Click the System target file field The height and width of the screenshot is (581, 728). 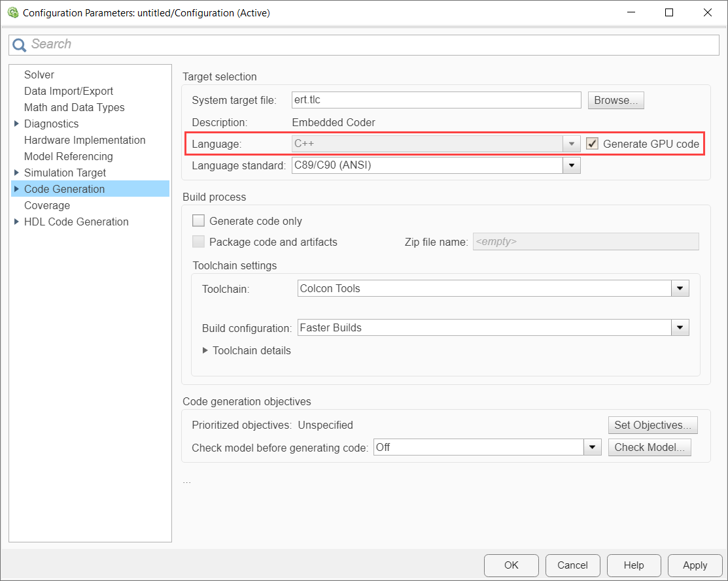(x=436, y=100)
